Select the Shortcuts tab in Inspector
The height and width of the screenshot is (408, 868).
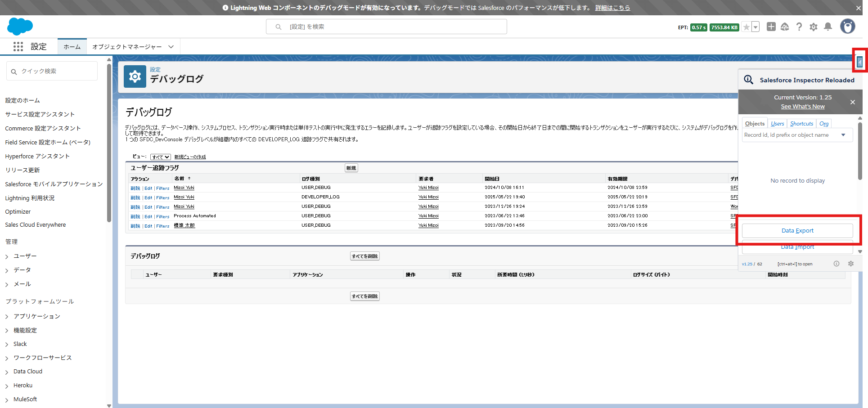click(802, 124)
